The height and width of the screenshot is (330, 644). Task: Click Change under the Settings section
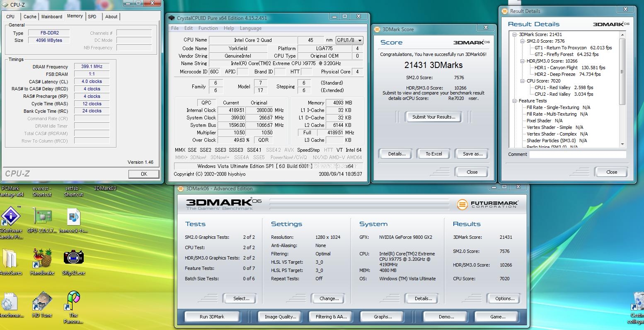[x=329, y=298]
